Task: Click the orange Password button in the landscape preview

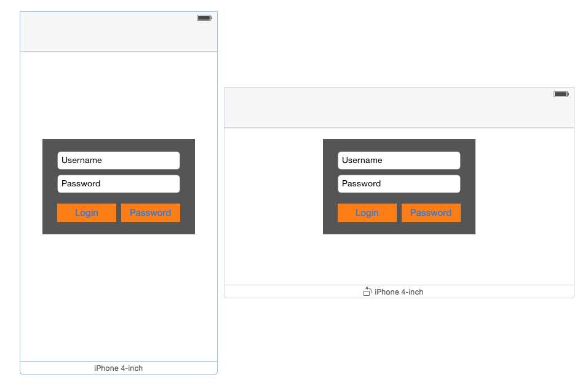Action: (x=431, y=213)
